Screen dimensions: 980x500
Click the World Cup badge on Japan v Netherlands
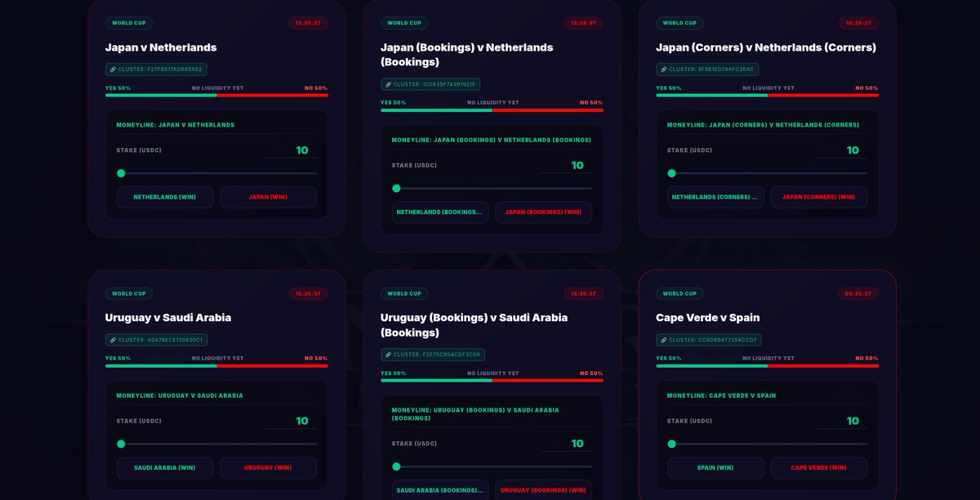coord(129,23)
